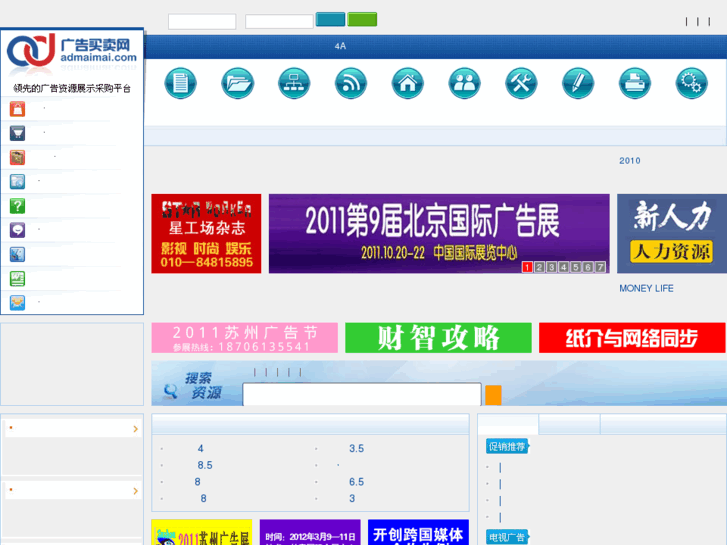The width and height of the screenshot is (727, 545).
Task: Go to the home house icon
Action: click(x=408, y=83)
